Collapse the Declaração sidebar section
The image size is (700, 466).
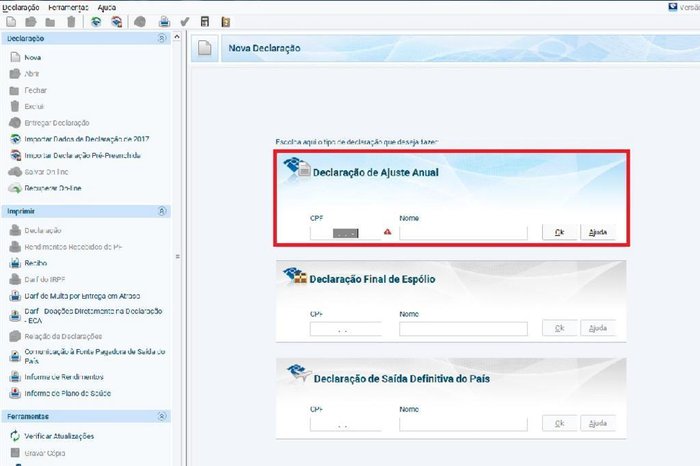pyautogui.click(x=162, y=38)
